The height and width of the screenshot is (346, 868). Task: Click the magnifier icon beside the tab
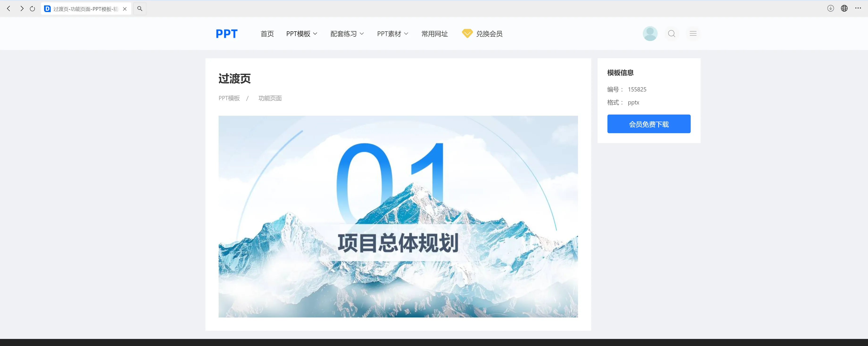point(140,9)
